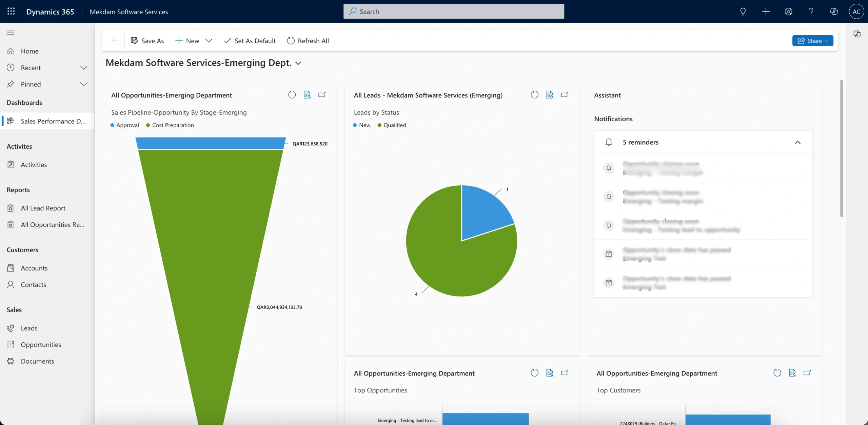Click the back arrow in the command bar
This screenshot has height=425, width=868.
[x=115, y=41]
